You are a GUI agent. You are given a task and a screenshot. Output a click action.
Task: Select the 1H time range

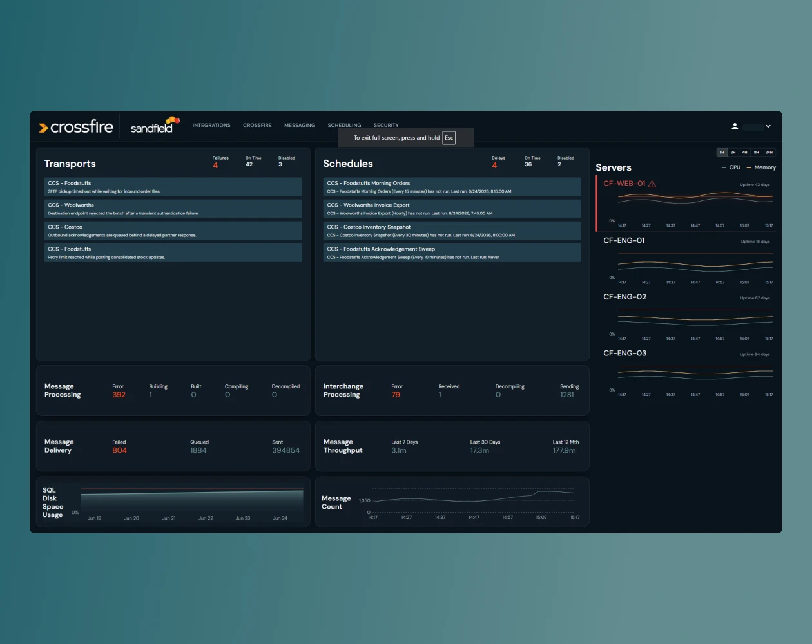pyautogui.click(x=722, y=153)
